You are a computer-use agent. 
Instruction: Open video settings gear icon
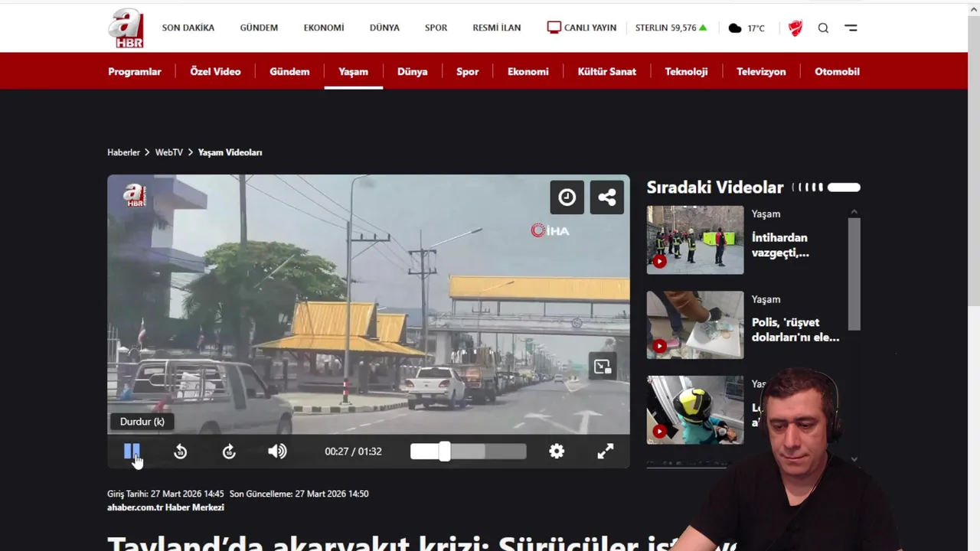pos(557,452)
